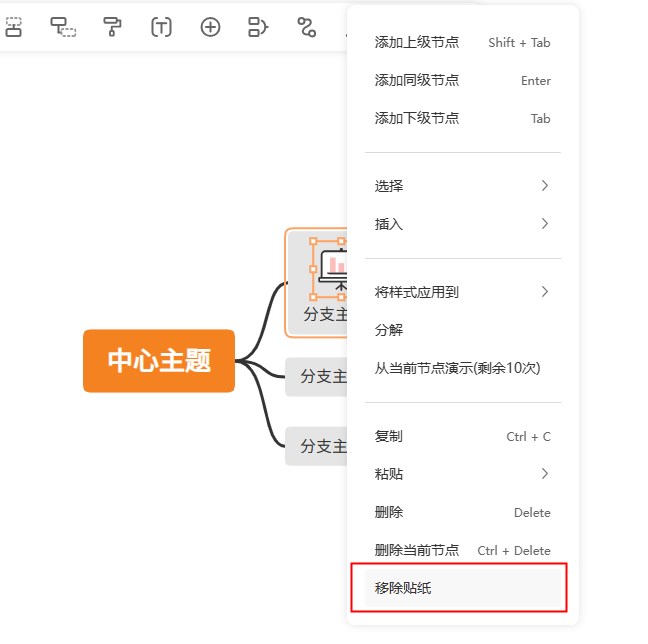The image size is (648, 644).
Task: Select the orange 中心主题 central node
Action: coord(159,361)
